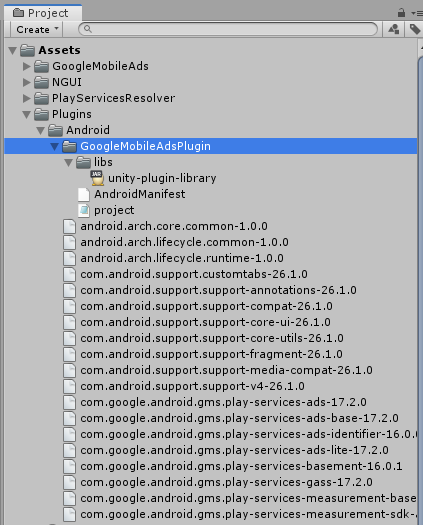Collapse the Plugins folder arrow
Viewport: 423px width, 525px height.
[27, 115]
